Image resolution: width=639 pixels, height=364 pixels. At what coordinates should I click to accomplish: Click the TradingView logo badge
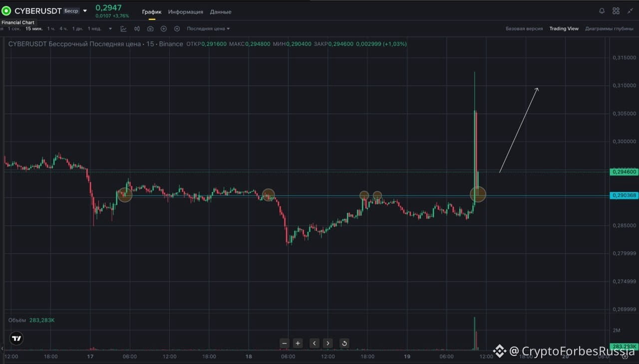[x=16, y=338]
